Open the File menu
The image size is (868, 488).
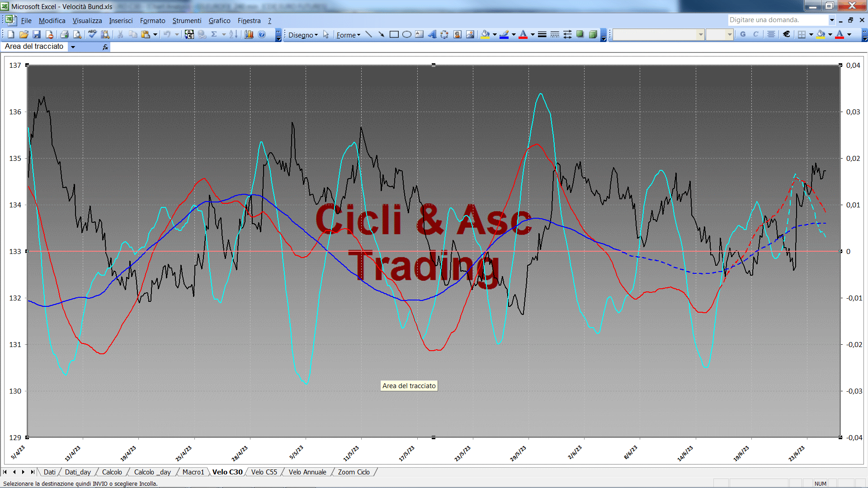[x=26, y=20]
